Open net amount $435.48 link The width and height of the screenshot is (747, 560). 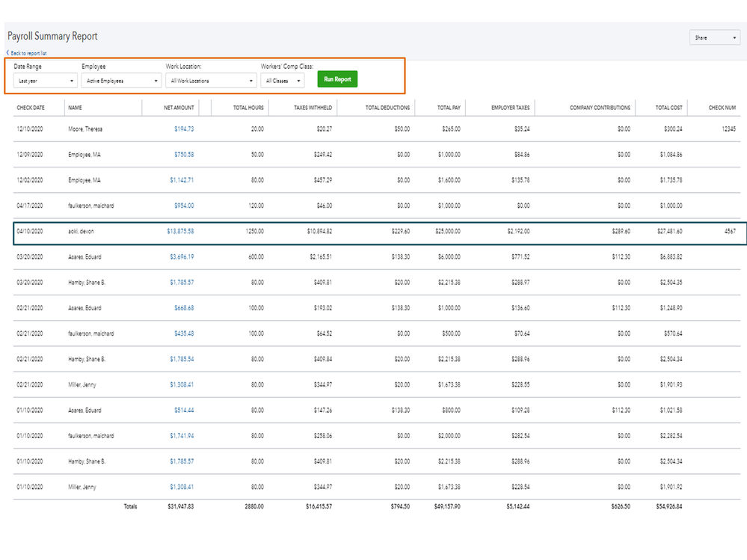184,333
